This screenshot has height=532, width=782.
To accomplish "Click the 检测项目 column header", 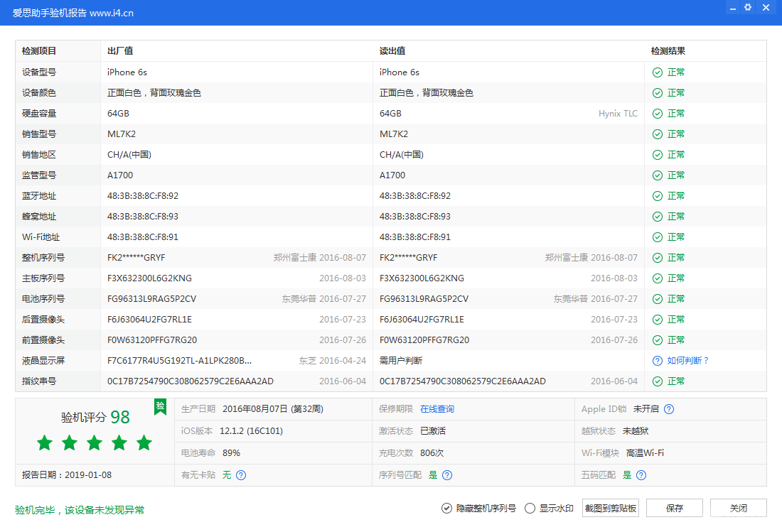I will [x=39, y=51].
